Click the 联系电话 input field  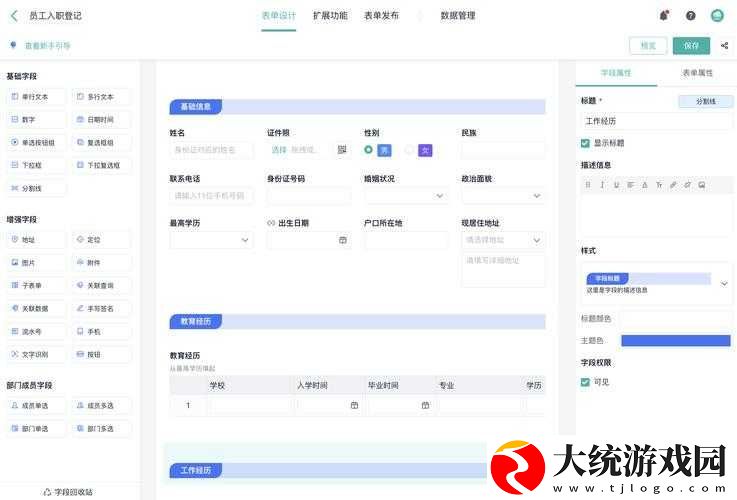point(212,195)
